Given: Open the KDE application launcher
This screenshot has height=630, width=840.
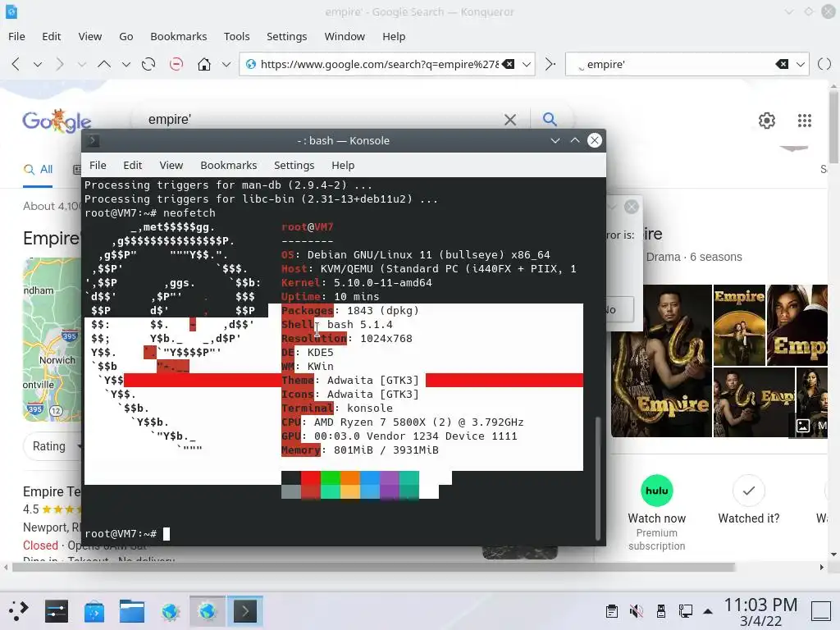Looking at the screenshot, I should pyautogui.click(x=18, y=610).
